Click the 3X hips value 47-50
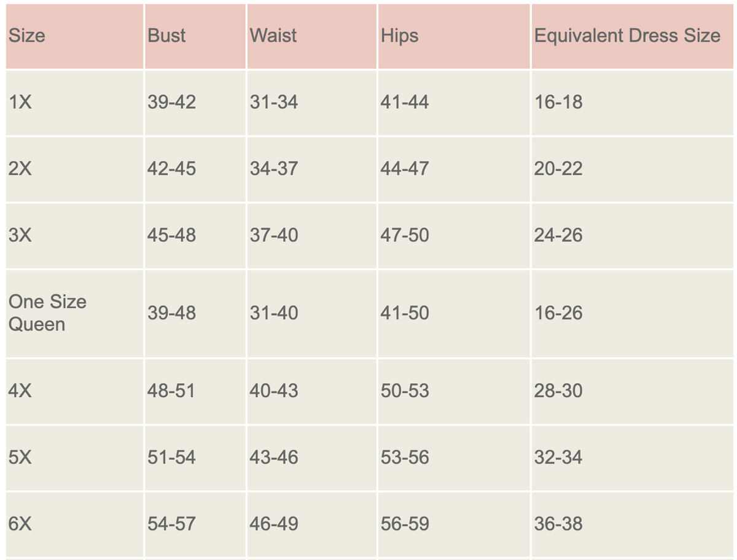The image size is (737, 560). [405, 235]
